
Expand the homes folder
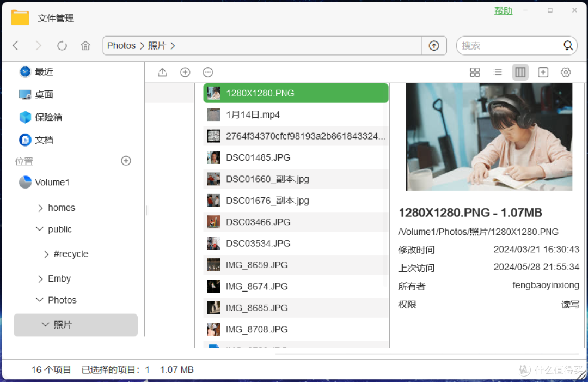pos(40,208)
